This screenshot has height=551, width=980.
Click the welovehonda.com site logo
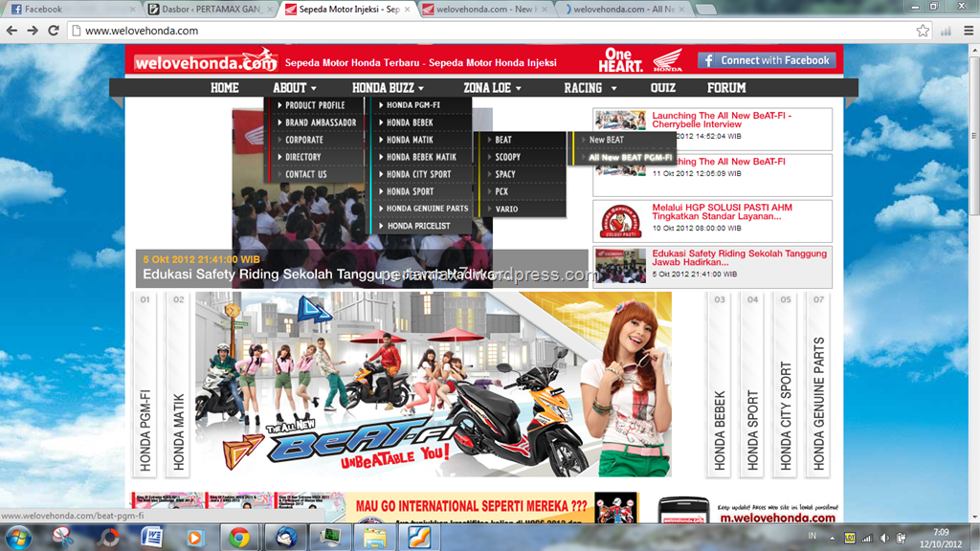tap(205, 61)
